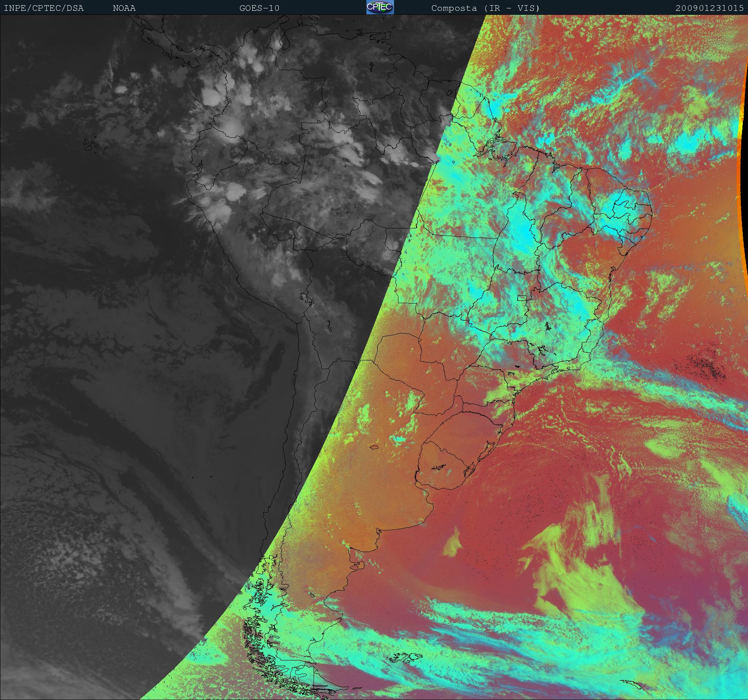This screenshot has height=700, width=748.
Task: Click the GOES-10 satellite label
Action: [259, 8]
